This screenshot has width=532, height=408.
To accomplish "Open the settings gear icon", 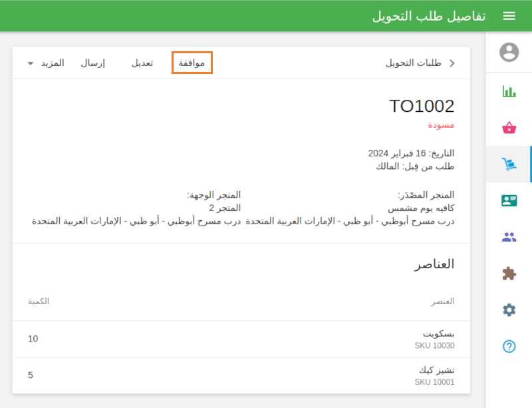I will click(508, 309).
